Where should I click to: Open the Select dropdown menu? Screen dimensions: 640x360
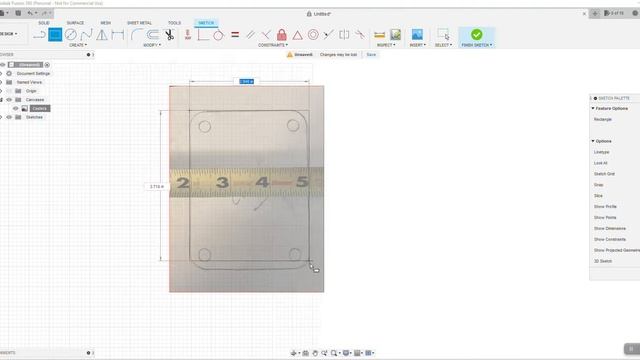pyautogui.click(x=443, y=45)
